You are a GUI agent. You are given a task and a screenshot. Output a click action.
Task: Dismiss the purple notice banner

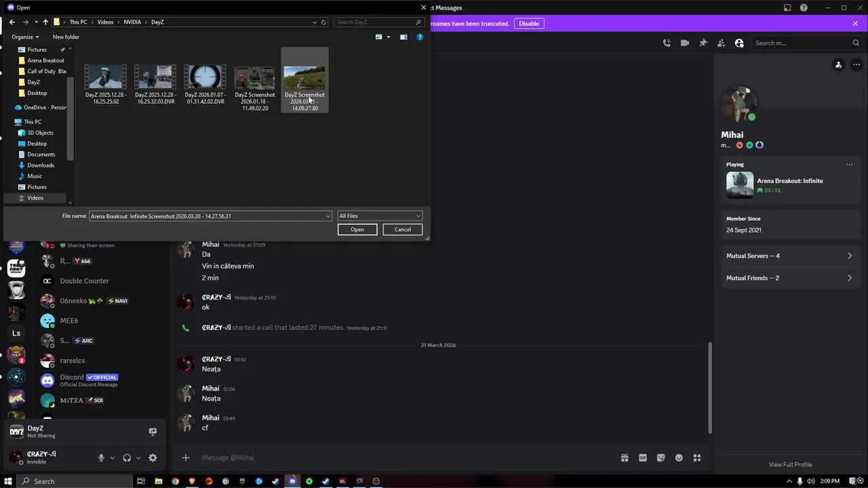tap(855, 24)
